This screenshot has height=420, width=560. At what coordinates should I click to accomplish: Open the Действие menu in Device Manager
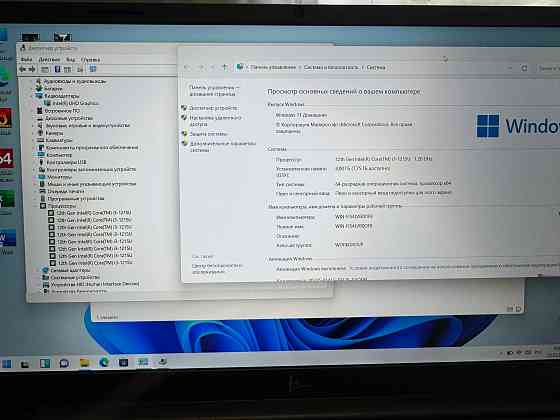pyautogui.click(x=49, y=60)
